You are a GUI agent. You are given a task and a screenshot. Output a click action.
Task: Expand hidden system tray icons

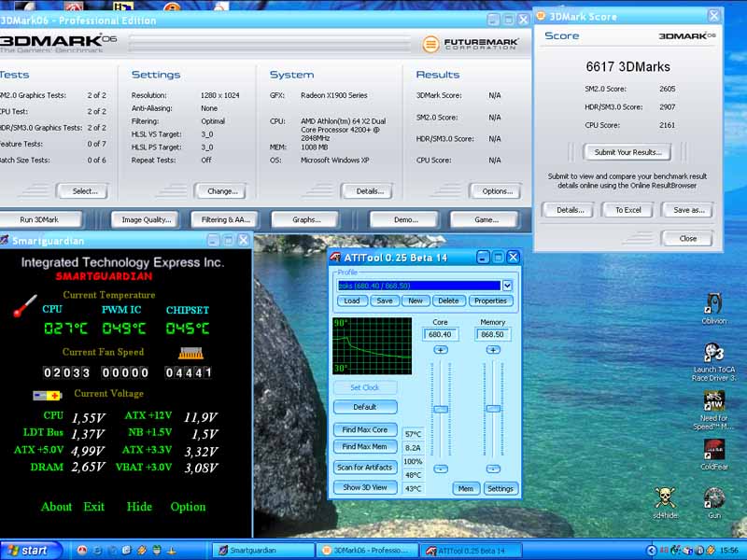652,550
